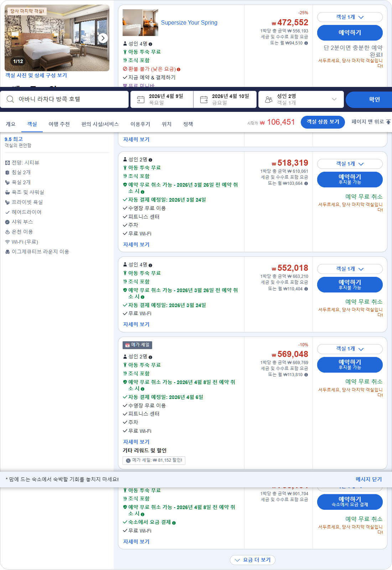The image size is (392, 570).
Task: Switch to the 개요 tab
Action: point(11,124)
